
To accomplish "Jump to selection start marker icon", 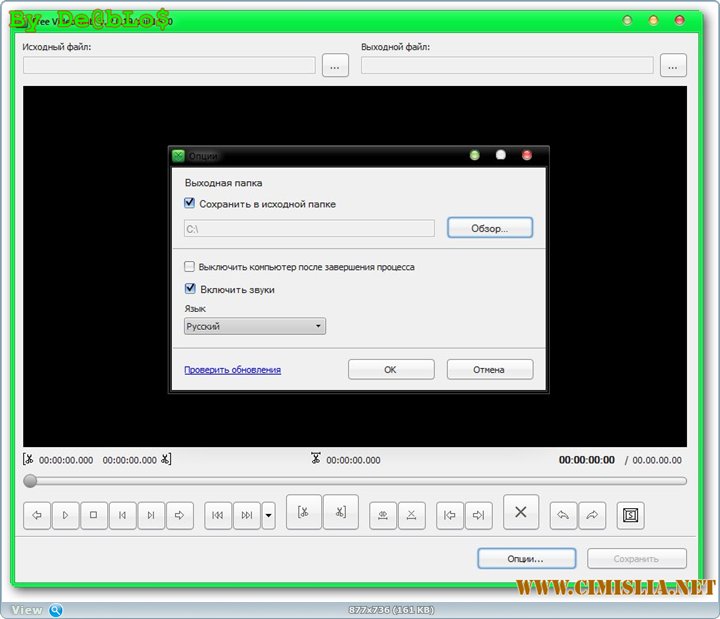I will tap(450, 515).
